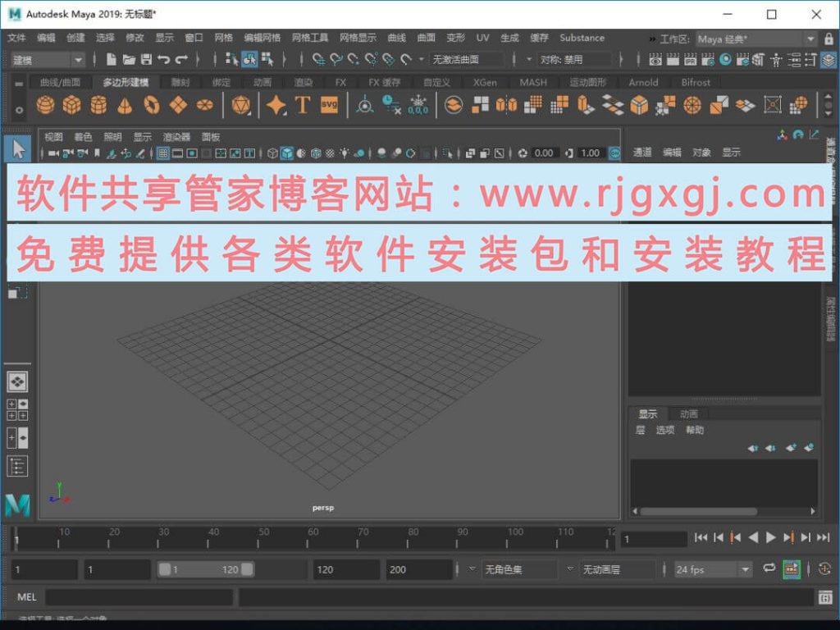Toggle smooth shade all cube icon

(x=287, y=153)
